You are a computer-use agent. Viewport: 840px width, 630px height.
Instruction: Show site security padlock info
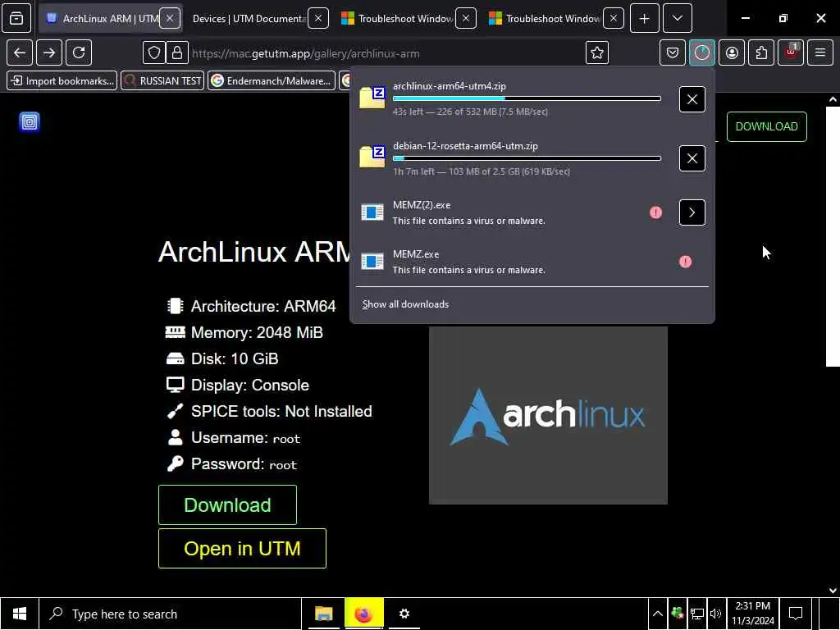click(177, 53)
